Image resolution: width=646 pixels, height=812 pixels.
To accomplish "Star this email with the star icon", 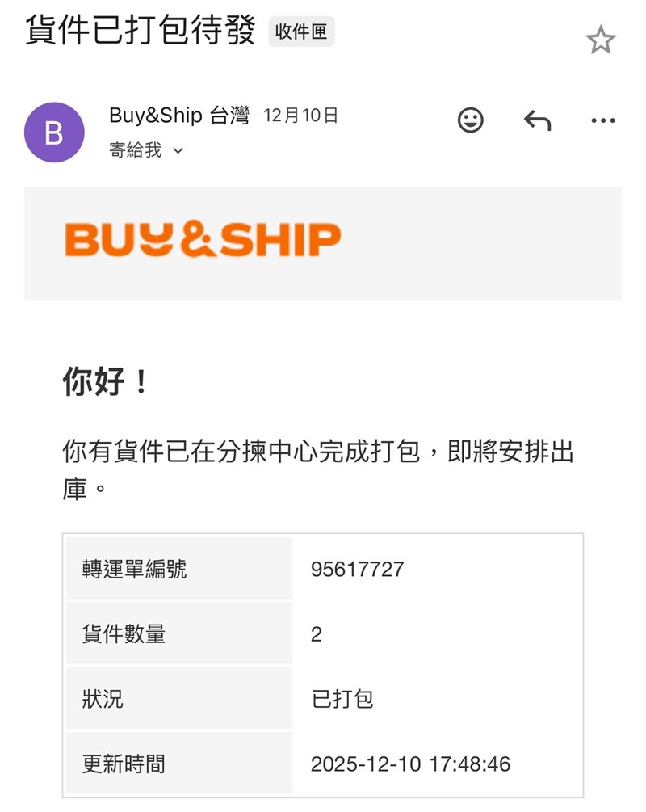I will 601,40.
